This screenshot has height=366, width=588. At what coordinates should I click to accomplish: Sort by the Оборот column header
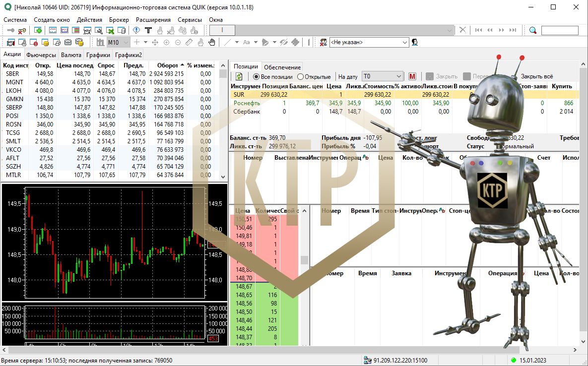pos(168,65)
